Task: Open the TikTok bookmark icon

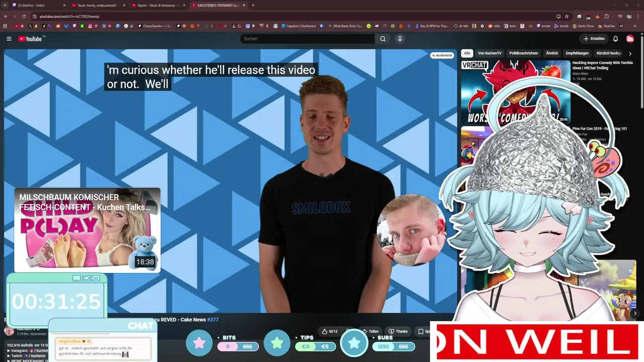Action: 44,26
